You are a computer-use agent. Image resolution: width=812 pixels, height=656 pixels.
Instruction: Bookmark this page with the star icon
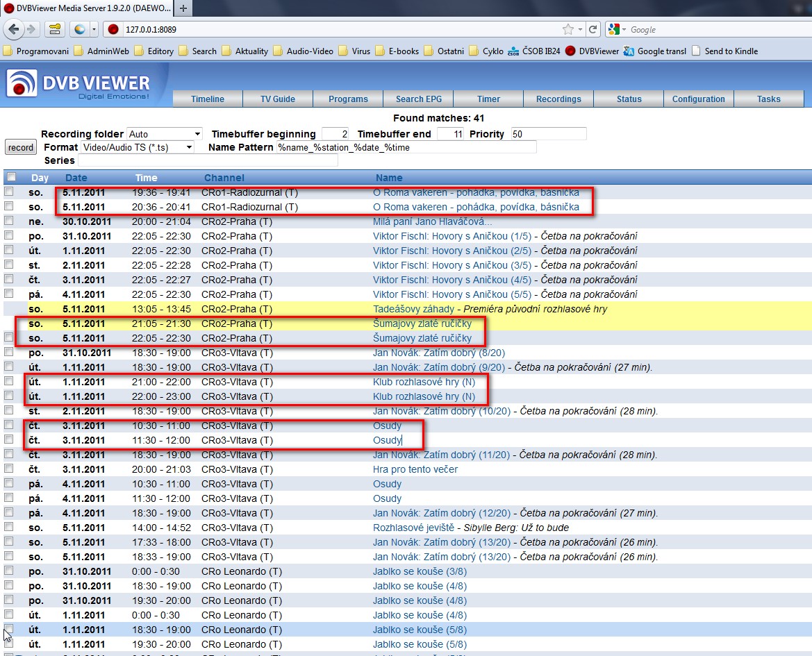point(568,29)
